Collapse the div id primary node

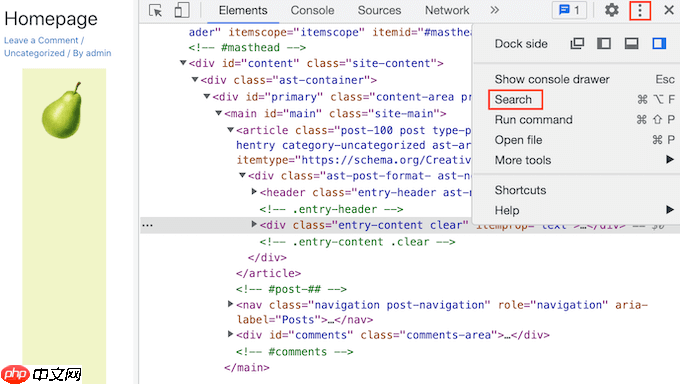pos(207,96)
